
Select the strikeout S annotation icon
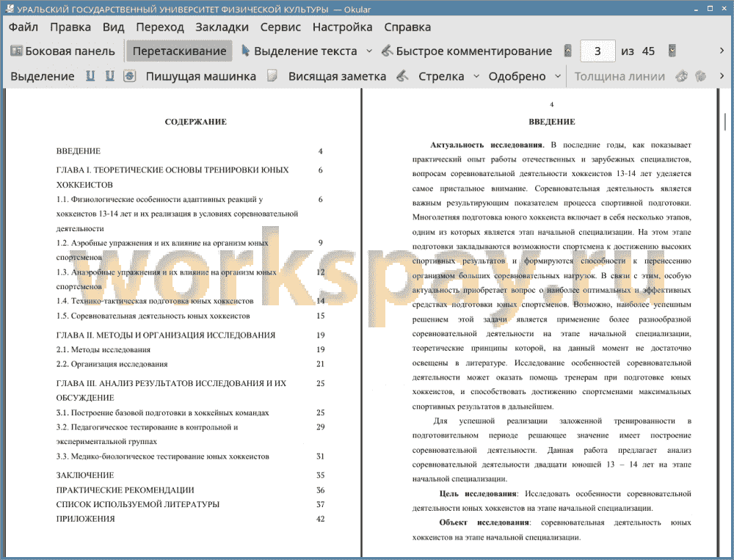(130, 76)
